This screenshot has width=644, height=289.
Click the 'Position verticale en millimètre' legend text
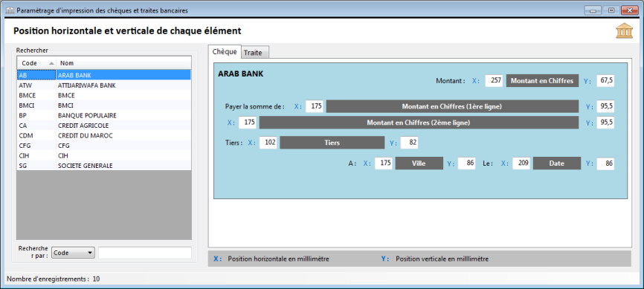442,259
